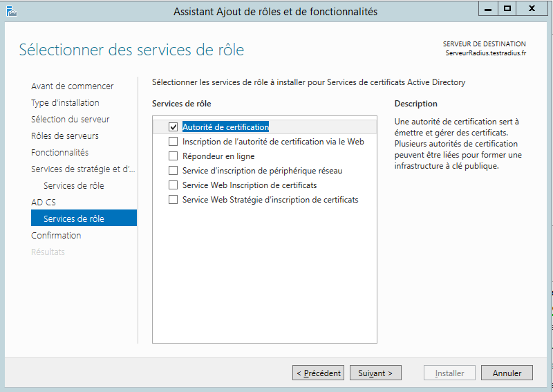Select Services de stratégie et d'accès step
The image size is (553, 392).
83,169
